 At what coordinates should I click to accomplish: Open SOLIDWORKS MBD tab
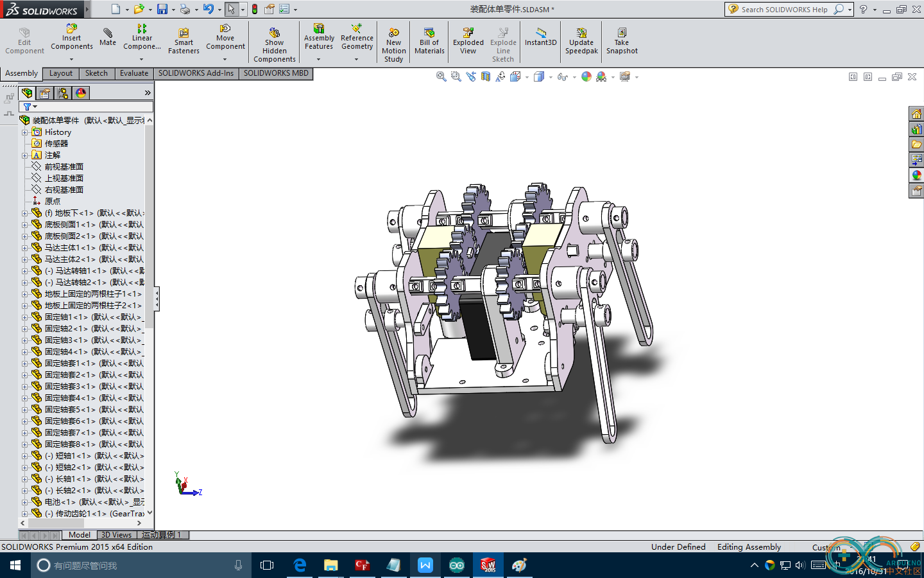coord(276,73)
